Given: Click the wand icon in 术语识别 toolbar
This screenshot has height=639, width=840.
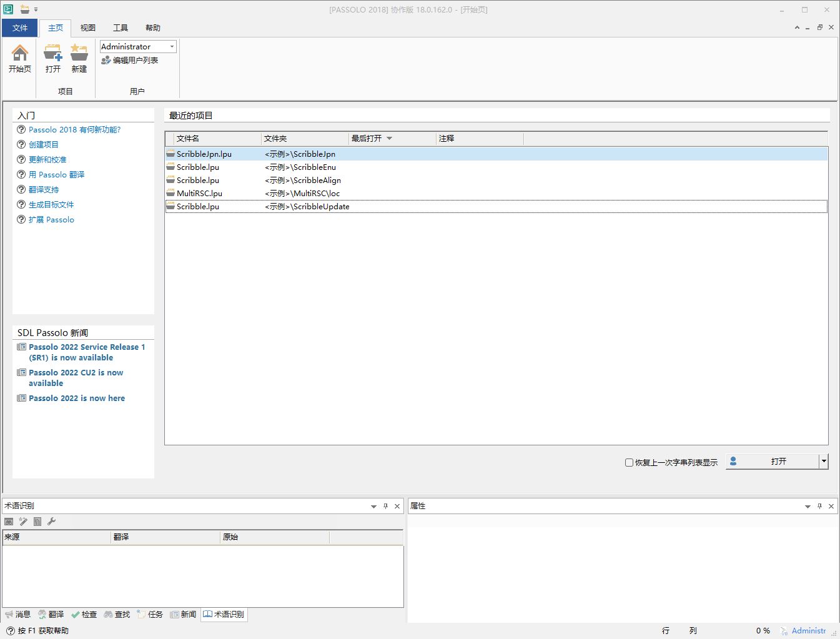Looking at the screenshot, I should click(x=23, y=522).
